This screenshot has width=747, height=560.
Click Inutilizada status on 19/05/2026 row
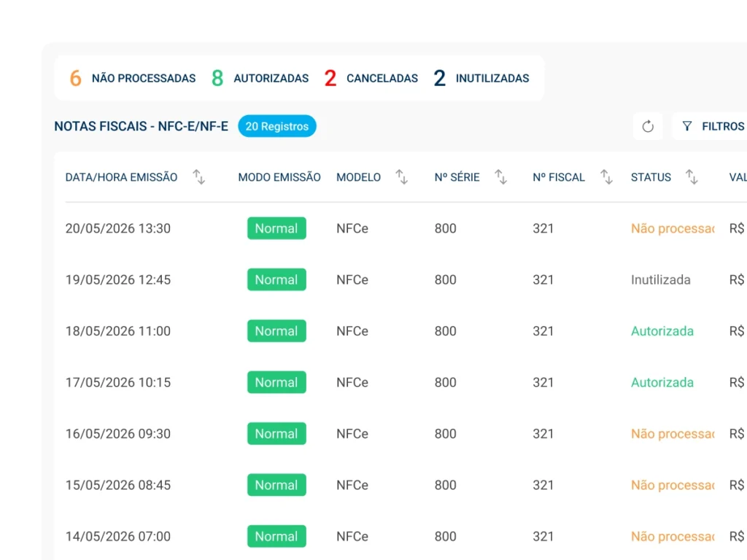[x=661, y=279]
